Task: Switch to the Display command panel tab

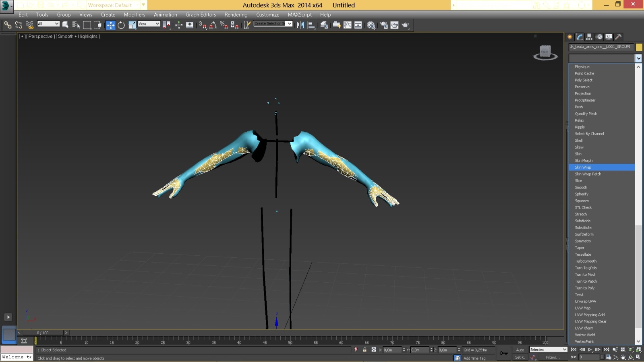Action: 609,37
